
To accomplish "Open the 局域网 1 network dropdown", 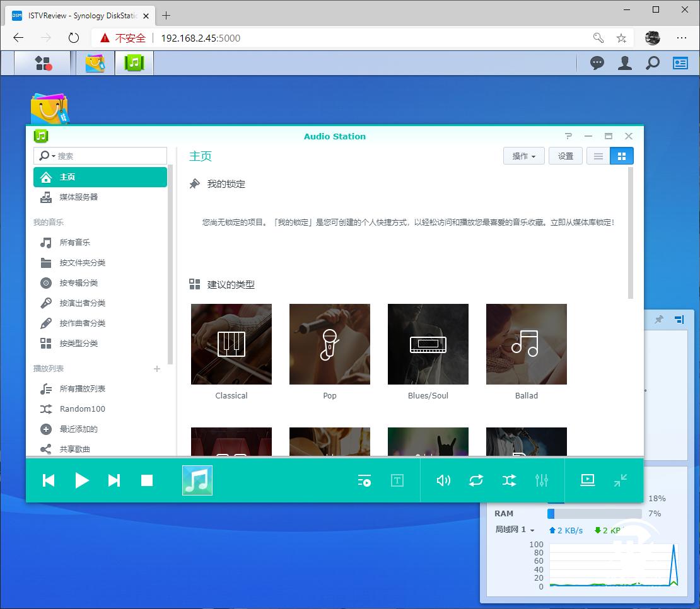I will pos(514,530).
